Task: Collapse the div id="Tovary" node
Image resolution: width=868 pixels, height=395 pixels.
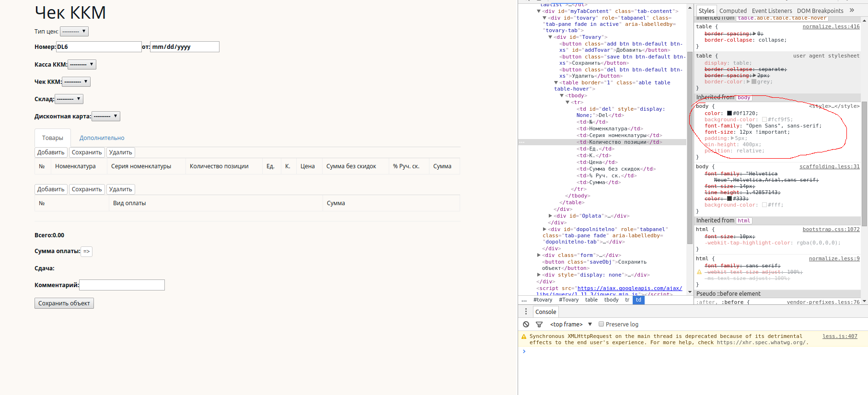Action: (550, 37)
